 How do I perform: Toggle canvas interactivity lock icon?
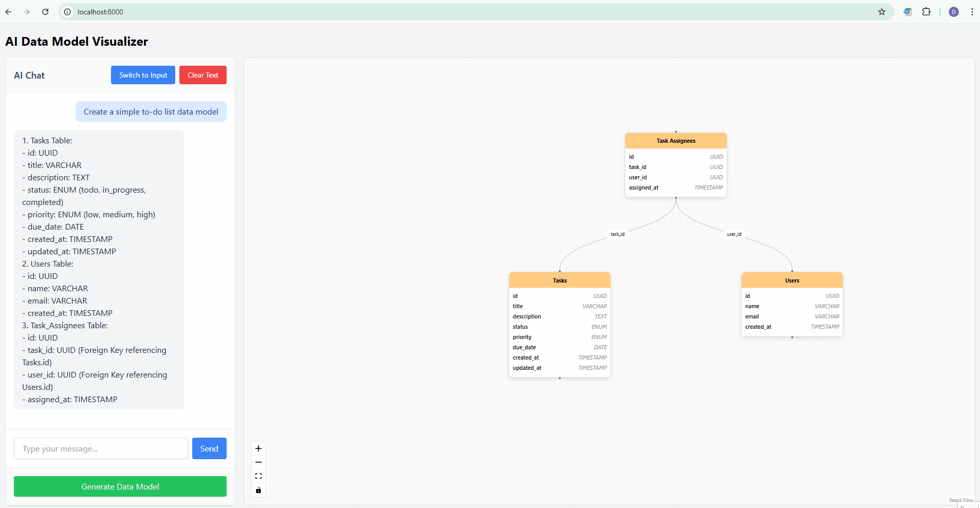[258, 490]
